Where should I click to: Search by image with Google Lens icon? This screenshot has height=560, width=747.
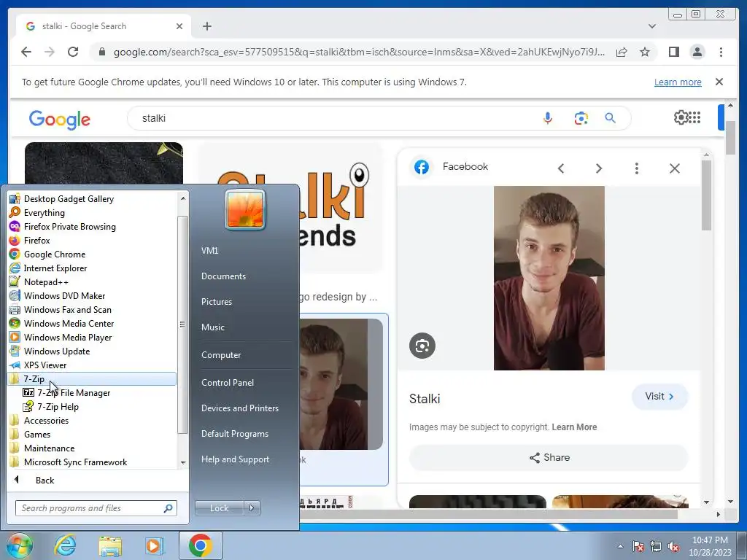coord(581,118)
